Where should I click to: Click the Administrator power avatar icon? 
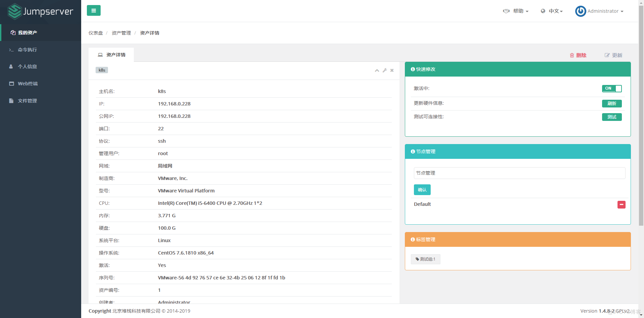click(581, 11)
